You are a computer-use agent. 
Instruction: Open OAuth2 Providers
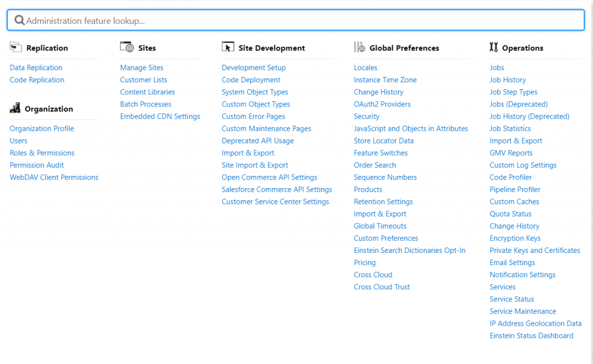coord(382,104)
